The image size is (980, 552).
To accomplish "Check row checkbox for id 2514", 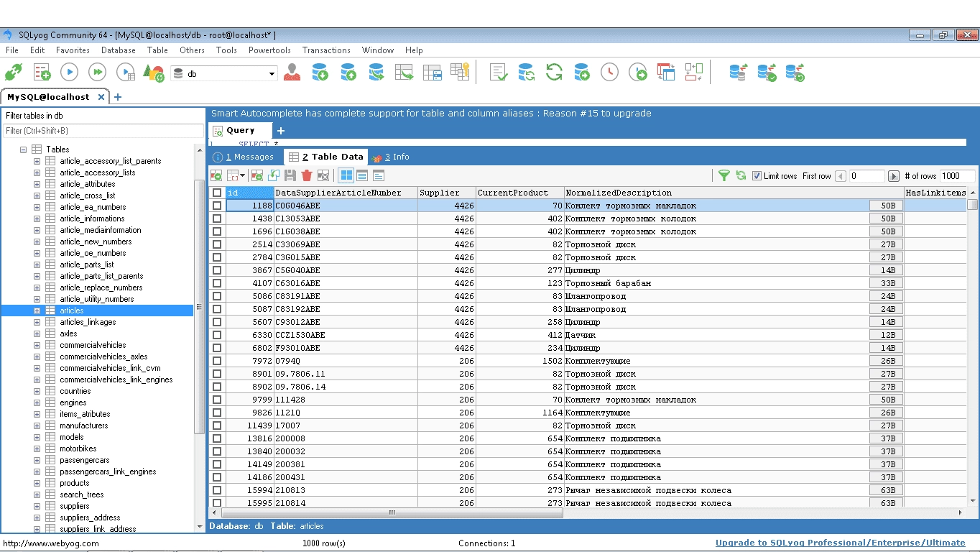I will (x=217, y=244).
